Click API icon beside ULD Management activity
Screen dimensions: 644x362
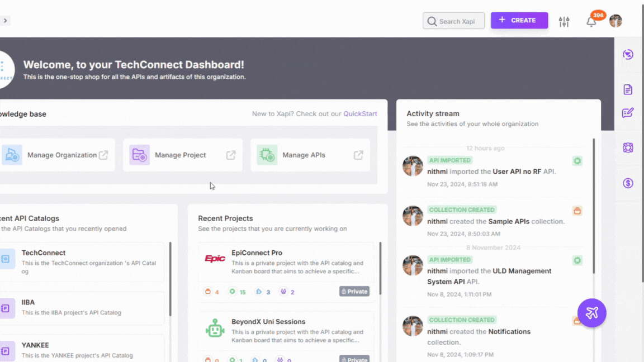pyautogui.click(x=577, y=260)
